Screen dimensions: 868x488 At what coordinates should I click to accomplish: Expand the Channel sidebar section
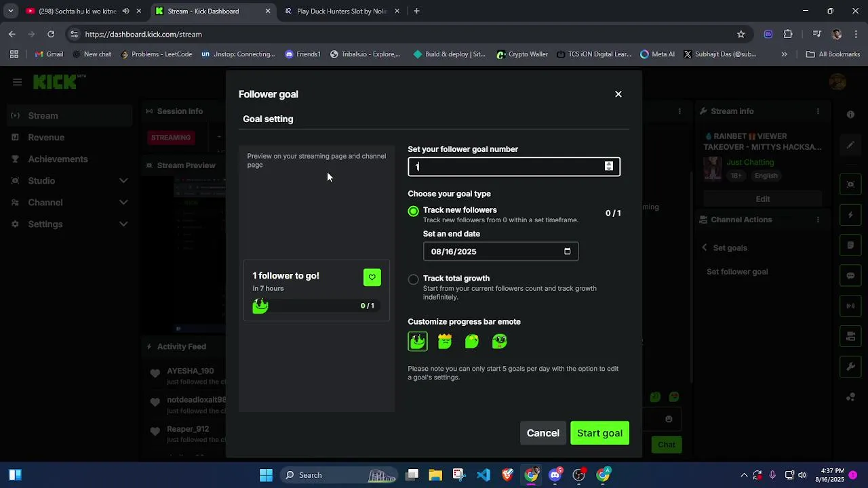(x=123, y=202)
